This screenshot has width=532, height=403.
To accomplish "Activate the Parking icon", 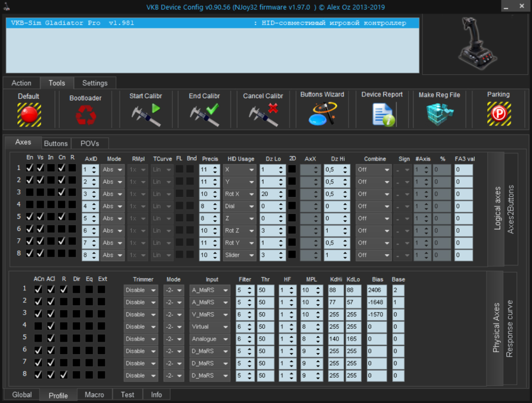I will (x=499, y=114).
